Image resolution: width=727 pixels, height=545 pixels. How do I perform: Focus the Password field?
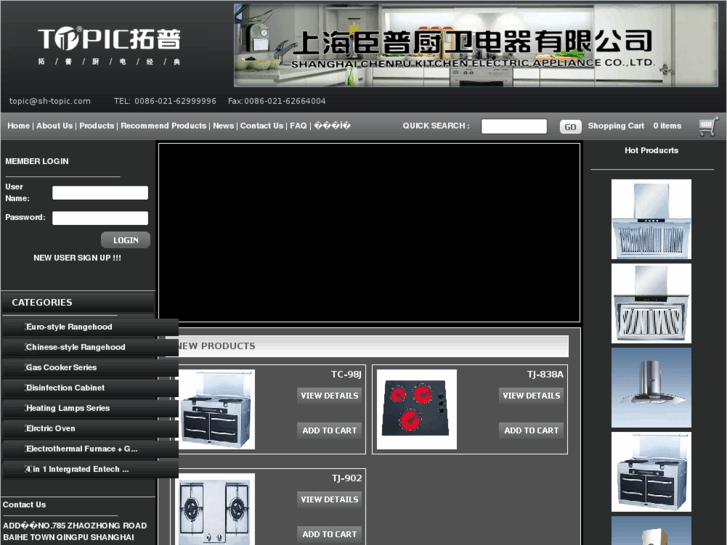(x=100, y=218)
